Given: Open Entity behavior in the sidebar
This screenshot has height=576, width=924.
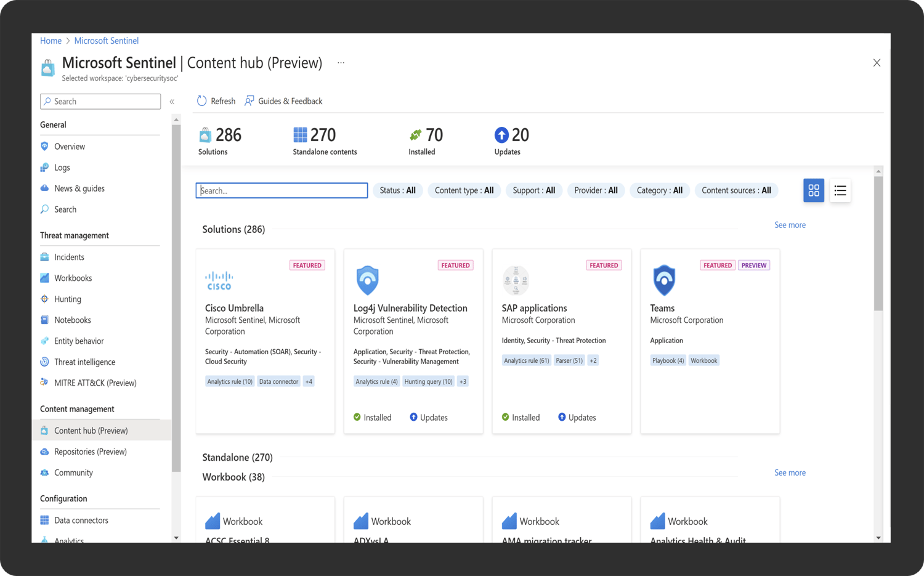Looking at the screenshot, I should 79,341.
